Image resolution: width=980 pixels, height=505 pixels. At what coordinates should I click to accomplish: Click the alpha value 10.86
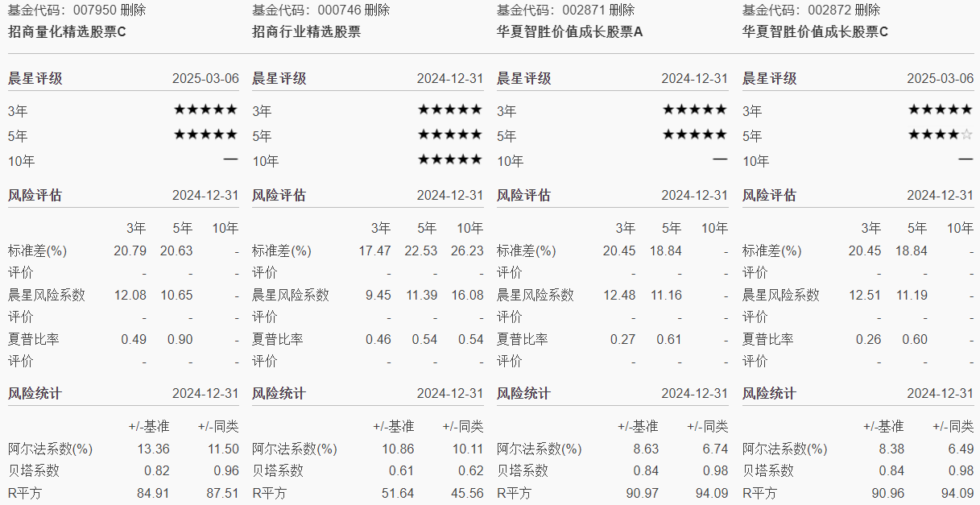tap(398, 449)
